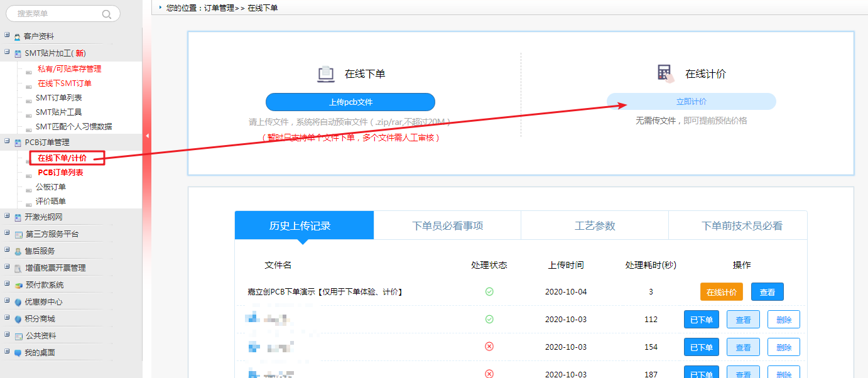Focus the 搜索菜单 search field

(x=53, y=14)
